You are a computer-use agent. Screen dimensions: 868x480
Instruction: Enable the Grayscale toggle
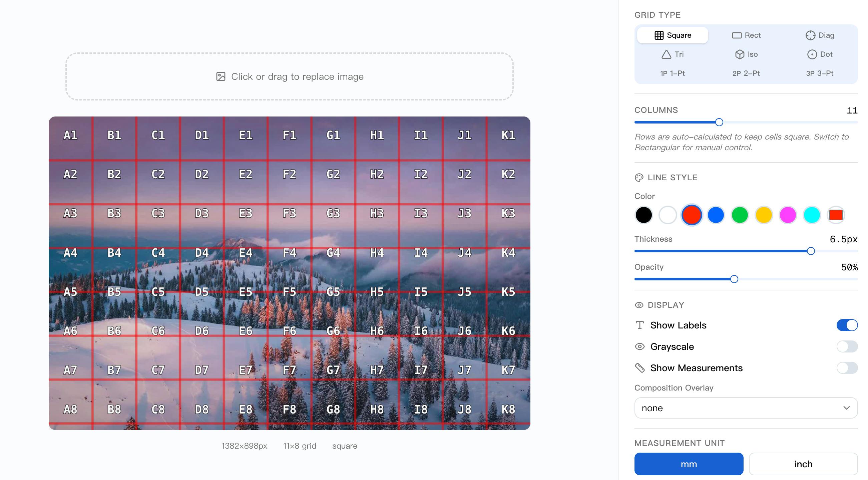click(847, 346)
